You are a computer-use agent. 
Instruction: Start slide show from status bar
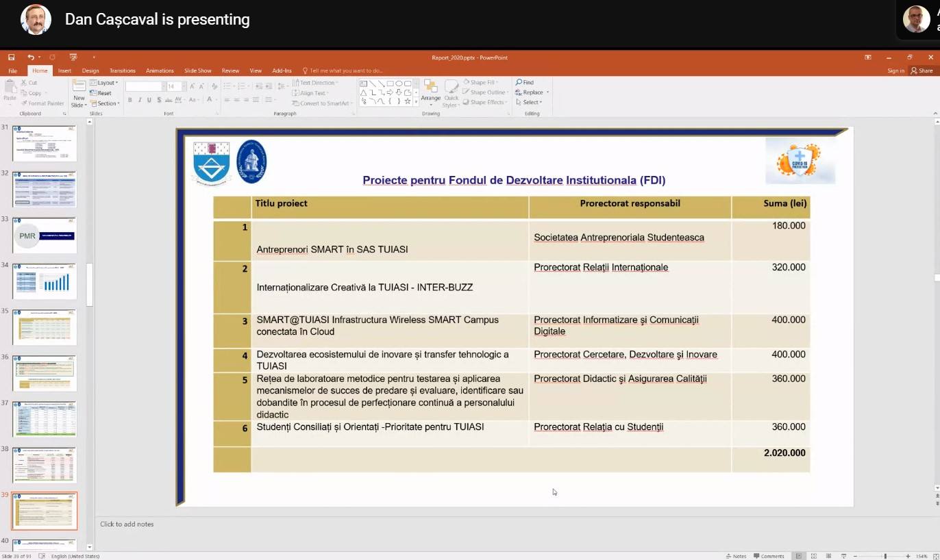click(x=843, y=556)
